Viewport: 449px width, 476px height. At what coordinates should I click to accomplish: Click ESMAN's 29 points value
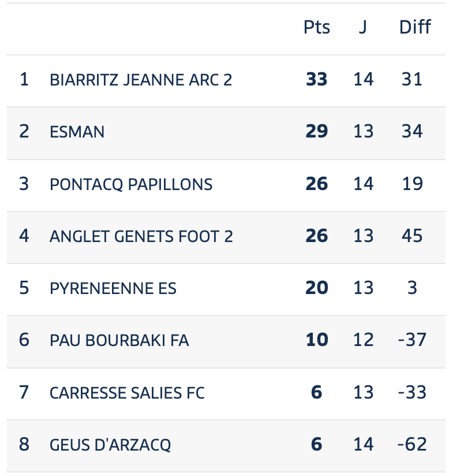click(317, 132)
